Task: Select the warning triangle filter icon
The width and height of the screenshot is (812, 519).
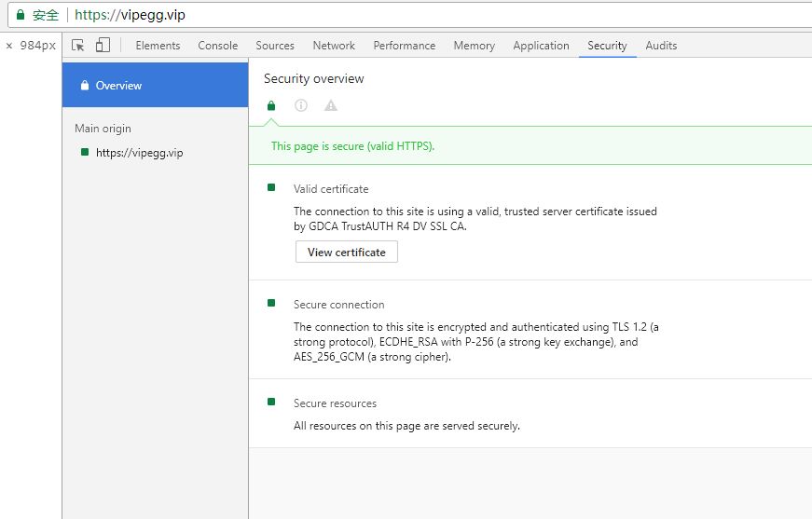Action: (x=330, y=106)
